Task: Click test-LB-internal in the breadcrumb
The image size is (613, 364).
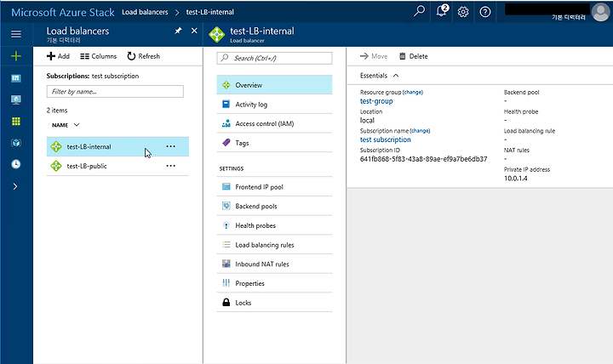Action: (210, 12)
